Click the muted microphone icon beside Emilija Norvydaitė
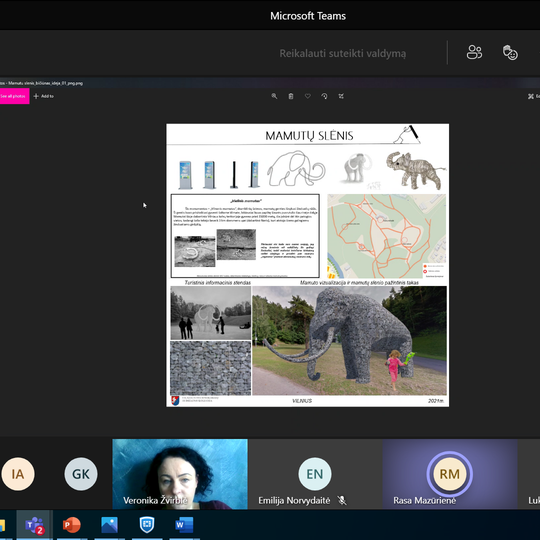This screenshot has width=540, height=540. (342, 500)
